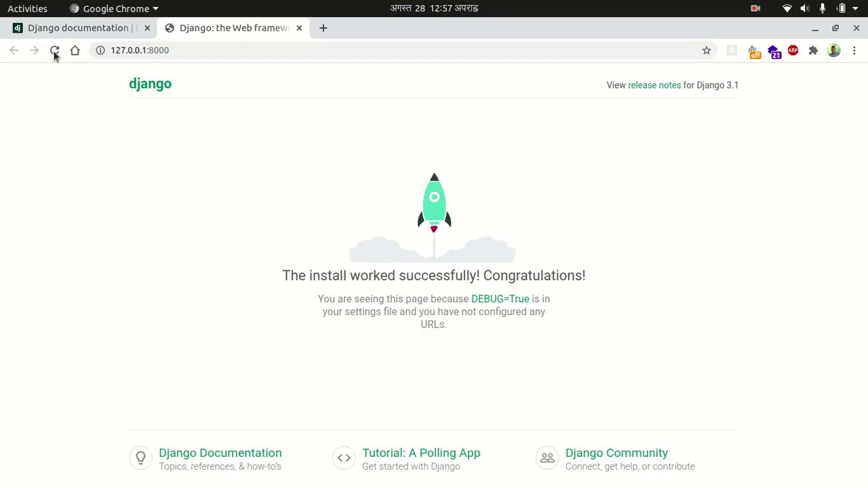This screenshot has height=488, width=868.
Task: Click the screen recording indicator icon
Action: pyautogui.click(x=755, y=8)
